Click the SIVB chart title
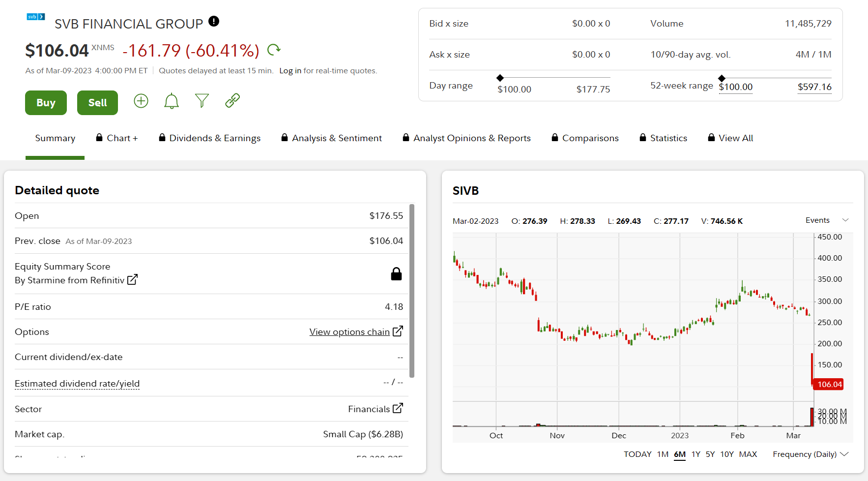 point(465,191)
